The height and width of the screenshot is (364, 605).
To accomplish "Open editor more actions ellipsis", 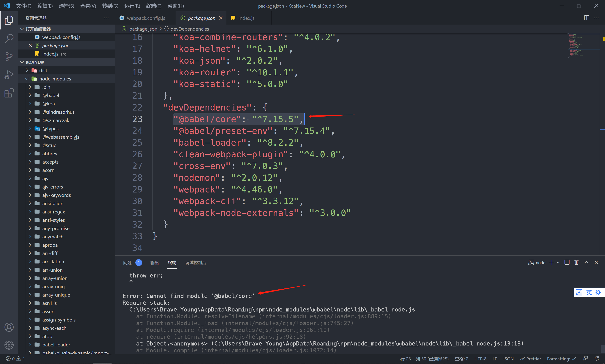I will (596, 18).
